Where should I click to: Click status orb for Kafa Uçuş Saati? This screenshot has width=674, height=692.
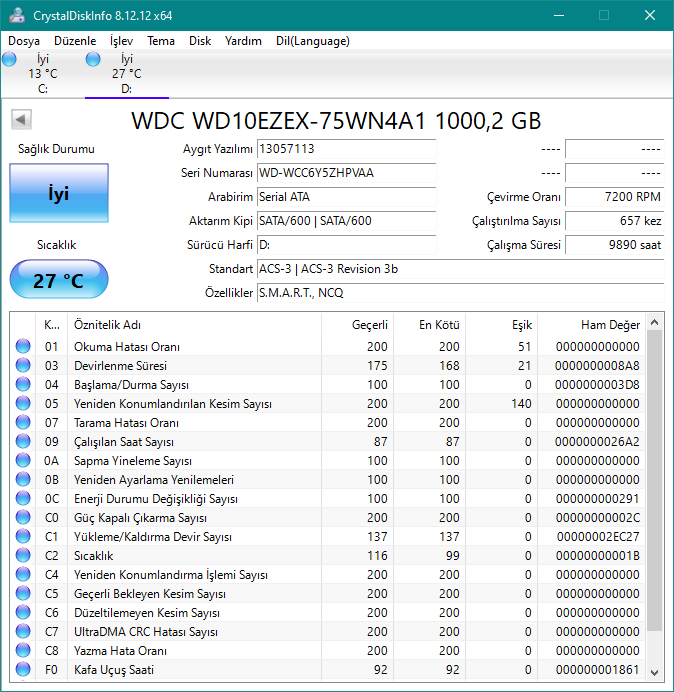[23, 669]
